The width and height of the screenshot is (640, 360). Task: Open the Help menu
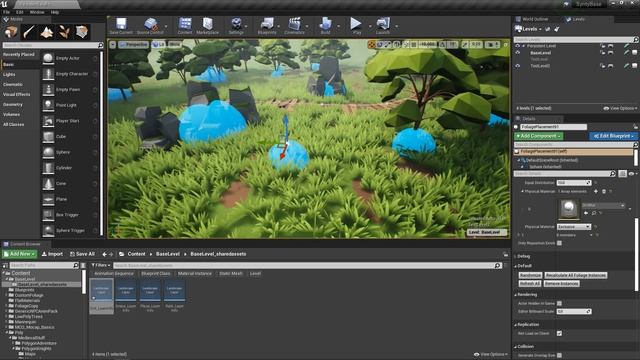coord(55,12)
